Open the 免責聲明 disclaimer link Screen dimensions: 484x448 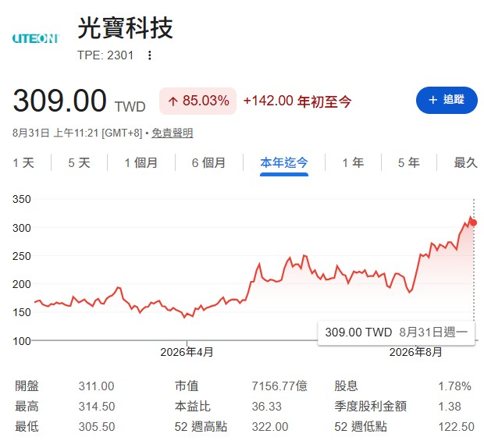[x=173, y=133]
